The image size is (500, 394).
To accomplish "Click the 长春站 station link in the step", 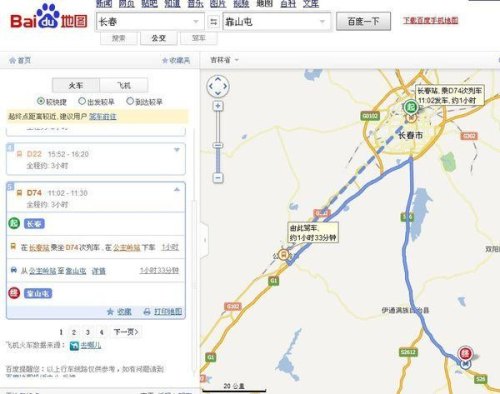I will (39, 247).
